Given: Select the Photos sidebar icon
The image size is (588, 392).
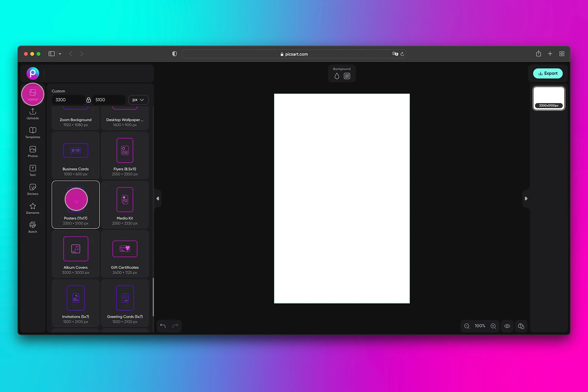Looking at the screenshot, I should coord(33,151).
